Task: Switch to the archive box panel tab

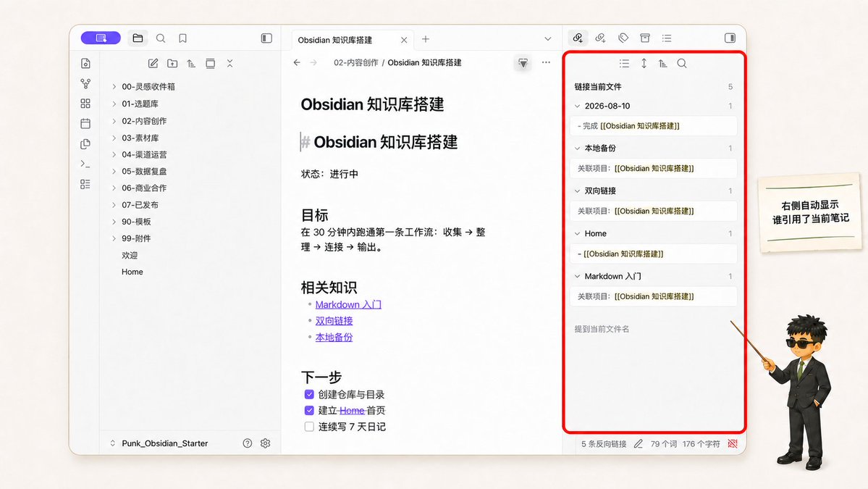Action: (645, 38)
